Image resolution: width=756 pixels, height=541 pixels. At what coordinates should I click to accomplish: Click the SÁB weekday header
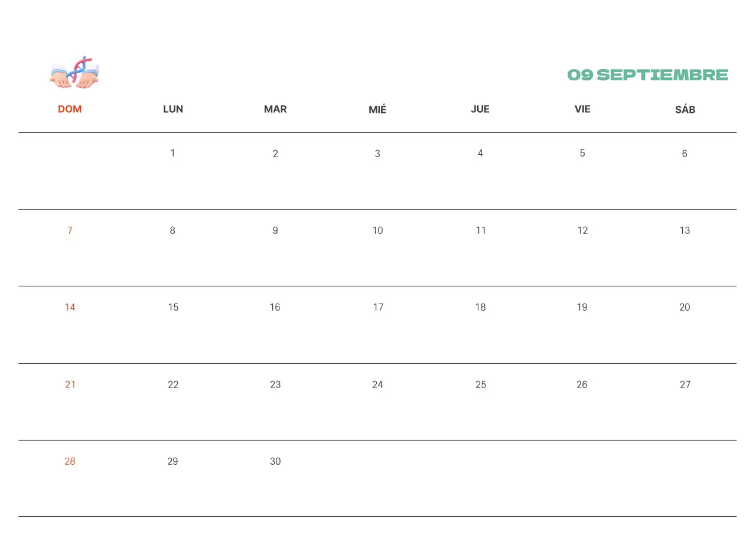pyautogui.click(x=685, y=110)
